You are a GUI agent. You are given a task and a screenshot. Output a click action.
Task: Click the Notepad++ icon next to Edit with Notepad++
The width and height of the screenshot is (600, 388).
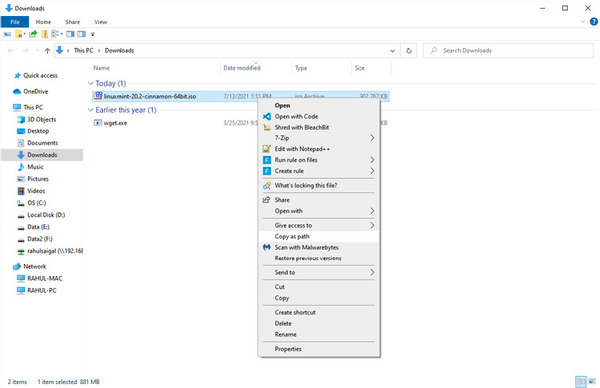coord(267,149)
